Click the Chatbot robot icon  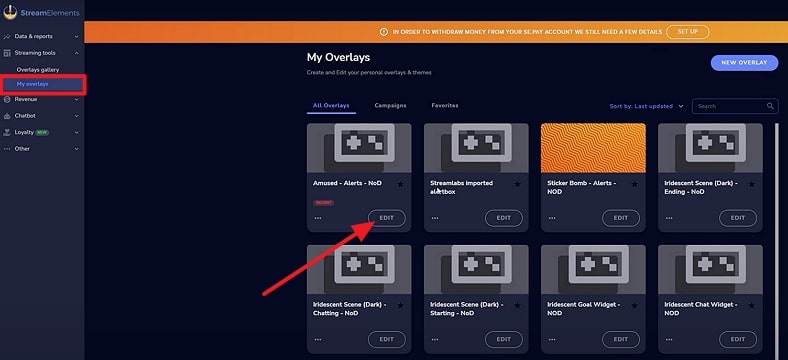[x=7, y=116]
